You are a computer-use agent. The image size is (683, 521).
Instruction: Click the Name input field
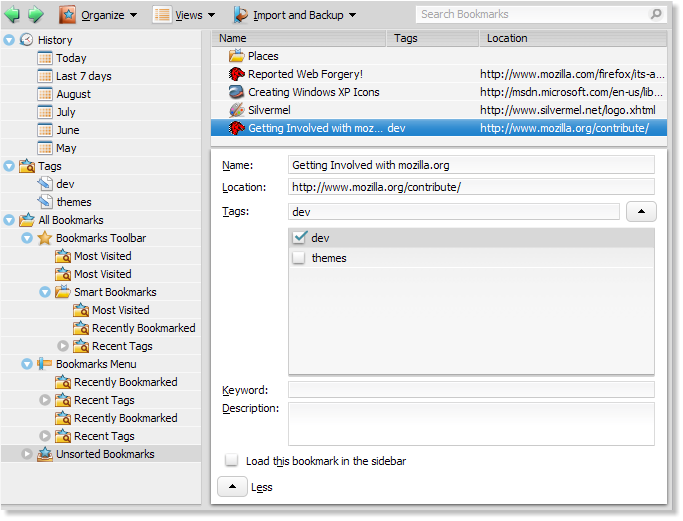coord(471,165)
